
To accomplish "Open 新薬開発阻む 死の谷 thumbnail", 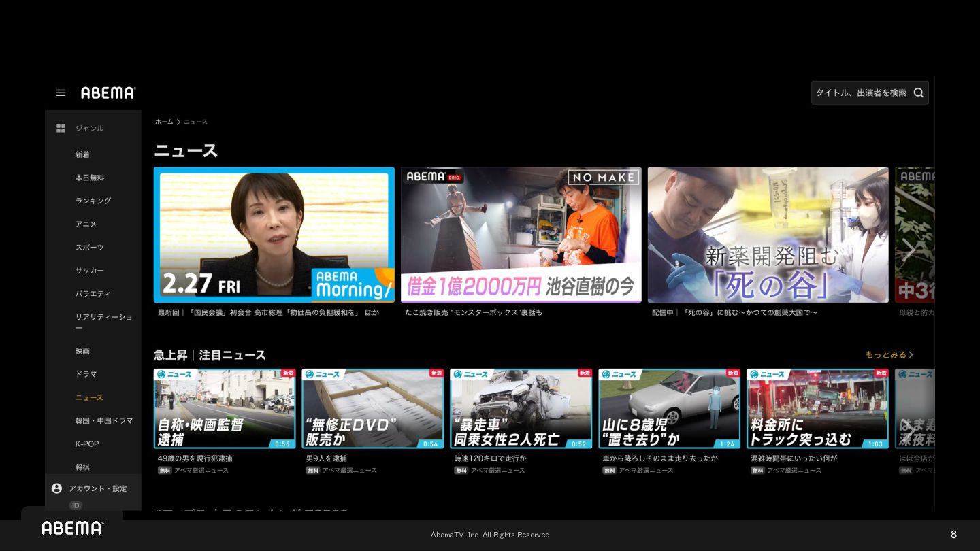I will coord(768,235).
